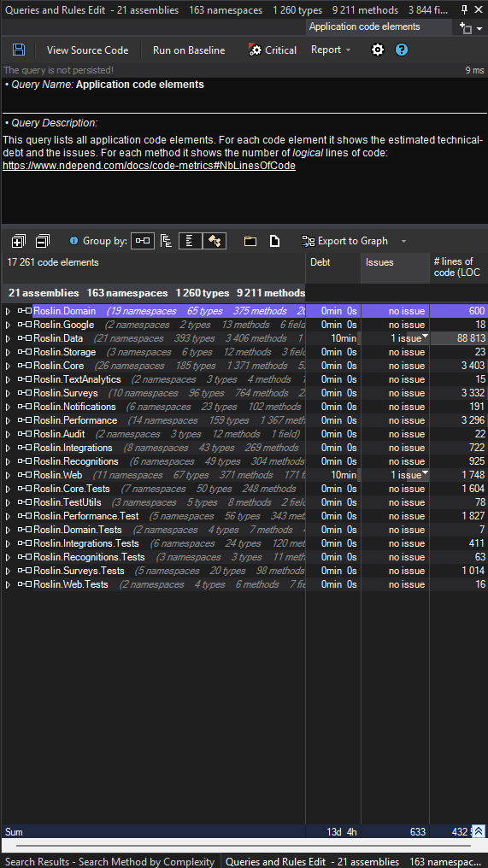
Task: Expand the Roslin.Core assembly node
Action: coord(8,366)
